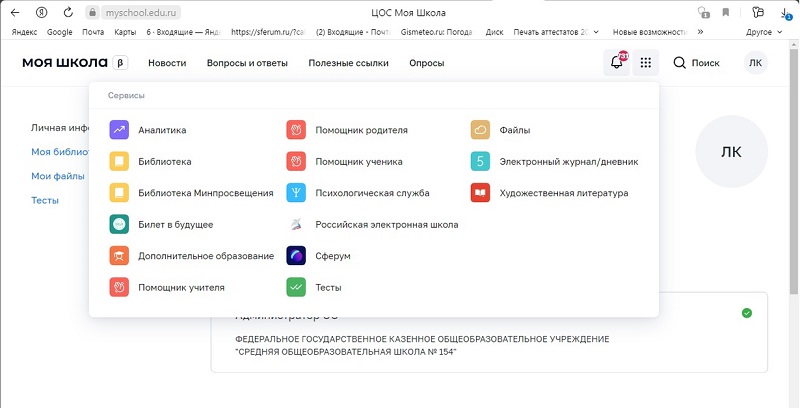The image size is (800, 408).
Task: Click the page vertical scrollbar
Action: (x=794, y=171)
